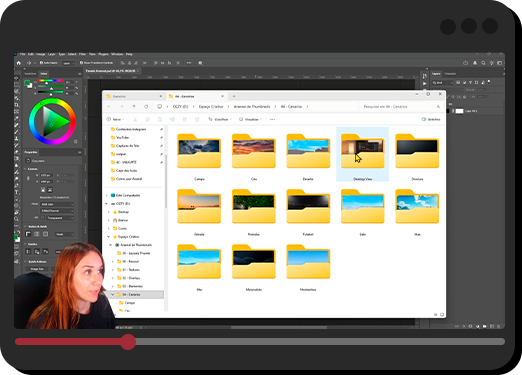Open the three-dots more options in Explorer

click(x=272, y=119)
